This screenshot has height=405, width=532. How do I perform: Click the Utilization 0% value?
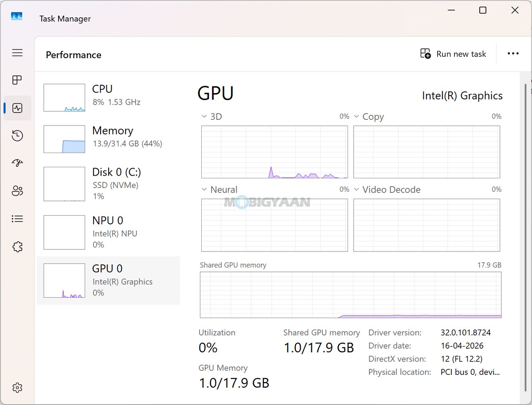tap(208, 348)
